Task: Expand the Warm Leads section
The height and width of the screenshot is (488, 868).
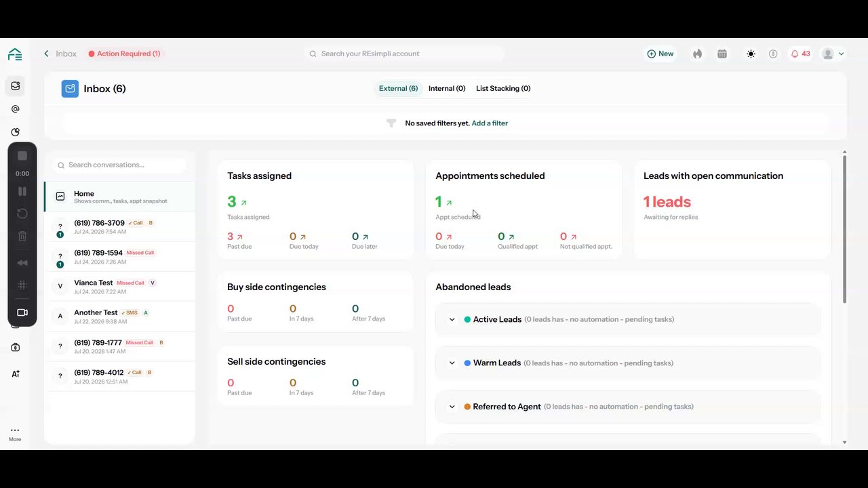Action: pyautogui.click(x=452, y=363)
